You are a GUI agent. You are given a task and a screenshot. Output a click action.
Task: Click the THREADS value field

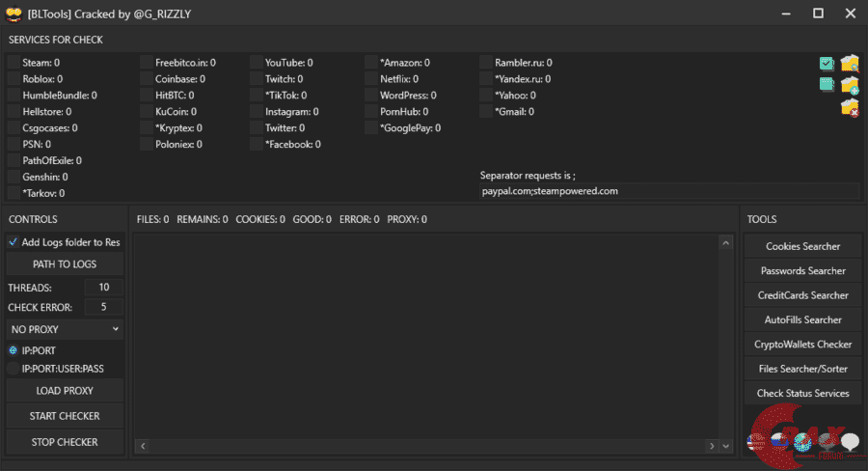103,287
